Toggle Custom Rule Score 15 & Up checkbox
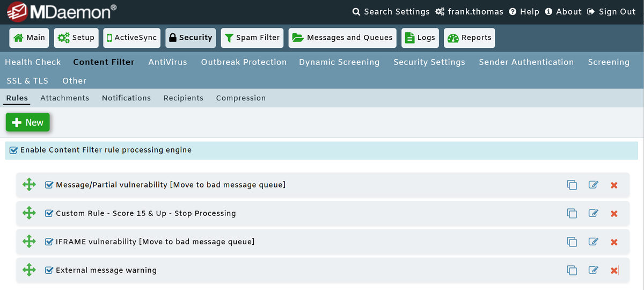Image resolution: width=644 pixels, height=290 pixels. pyautogui.click(x=49, y=213)
